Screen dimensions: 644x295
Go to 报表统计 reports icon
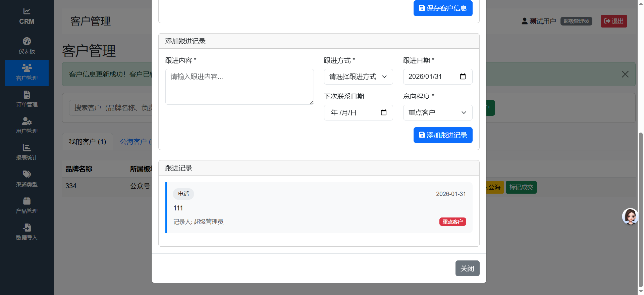click(x=27, y=148)
